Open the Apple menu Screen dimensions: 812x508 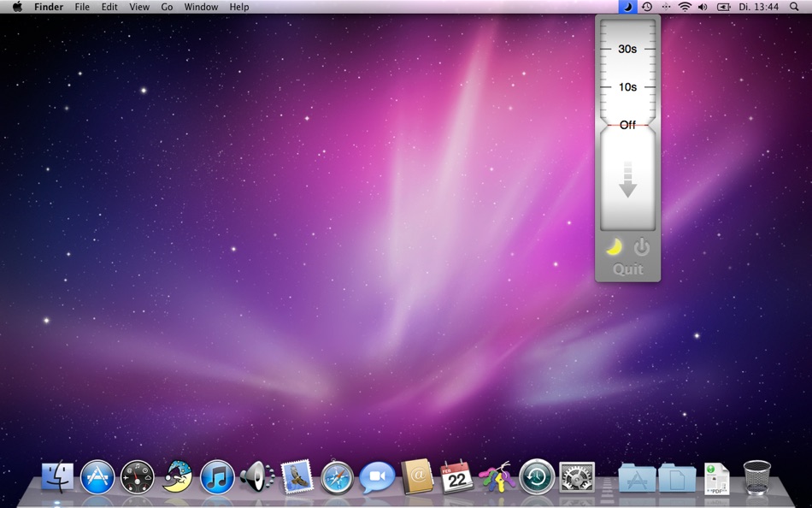click(x=17, y=7)
